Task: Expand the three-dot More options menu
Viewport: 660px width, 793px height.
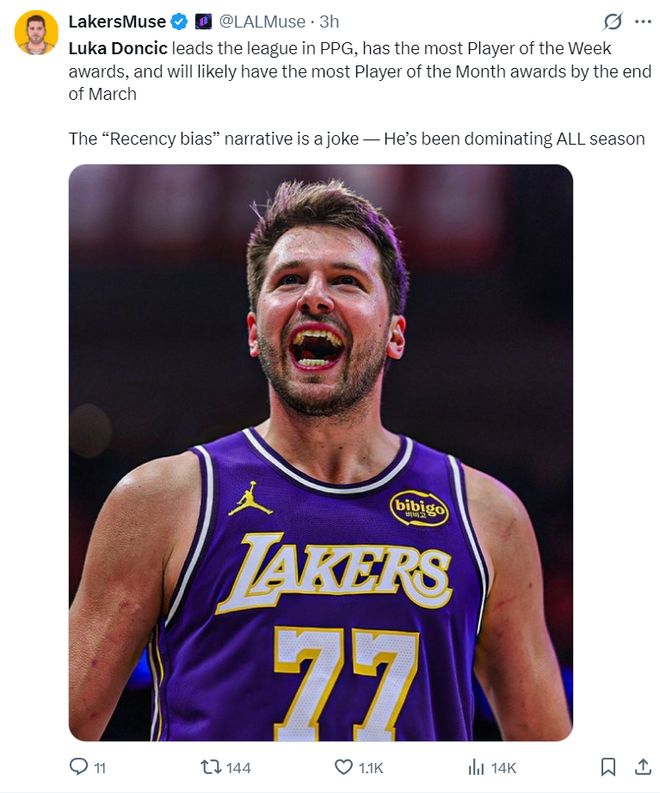Action: (643, 22)
